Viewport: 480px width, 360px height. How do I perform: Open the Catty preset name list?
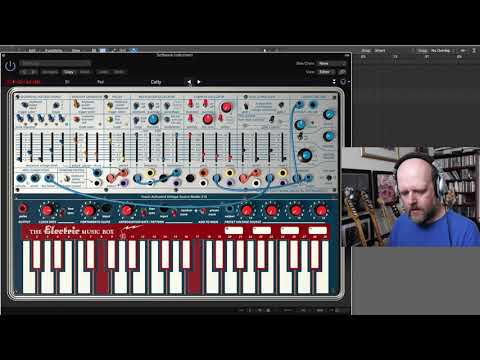coord(156,82)
